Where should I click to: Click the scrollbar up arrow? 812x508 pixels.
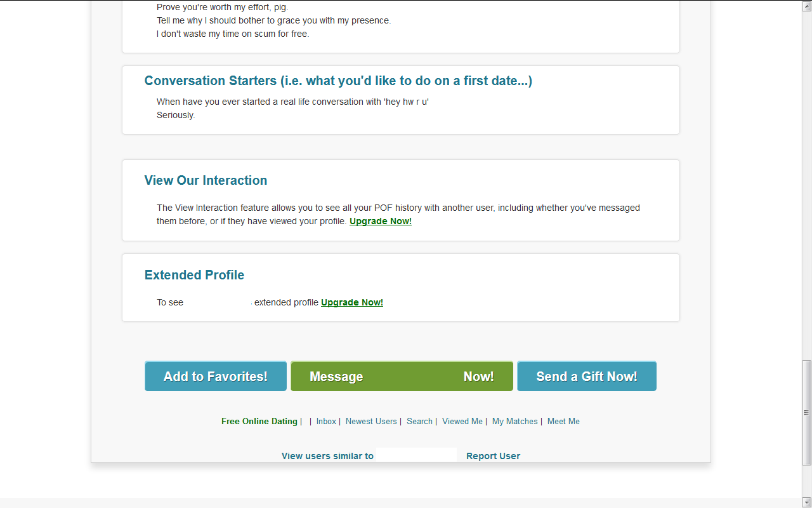pyautogui.click(x=807, y=5)
